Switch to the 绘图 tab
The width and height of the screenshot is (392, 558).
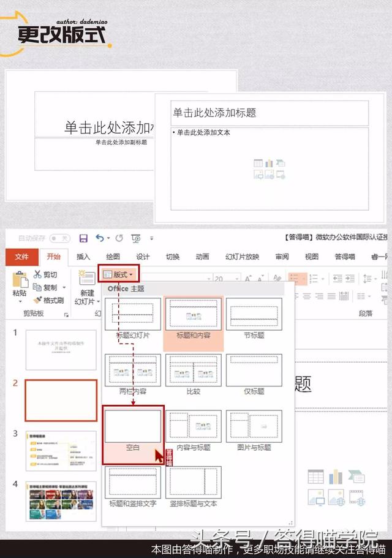pos(113,257)
